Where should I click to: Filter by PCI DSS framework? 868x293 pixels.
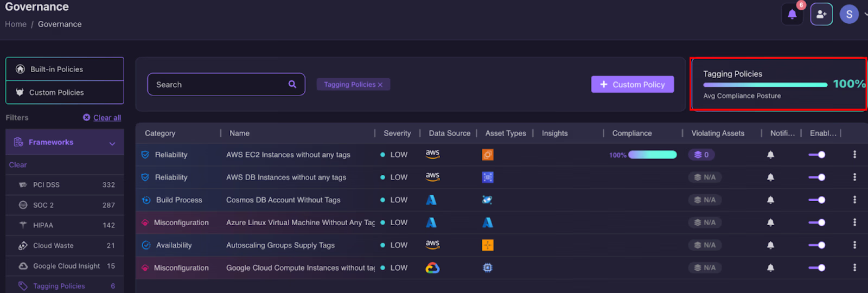click(x=65, y=184)
